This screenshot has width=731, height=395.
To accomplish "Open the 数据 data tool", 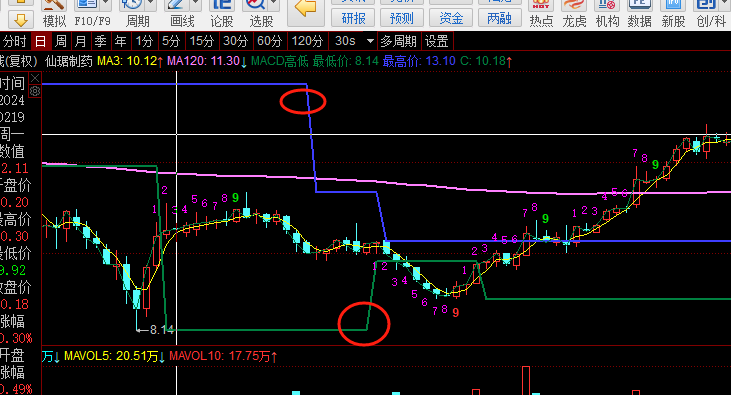I will tap(639, 14).
